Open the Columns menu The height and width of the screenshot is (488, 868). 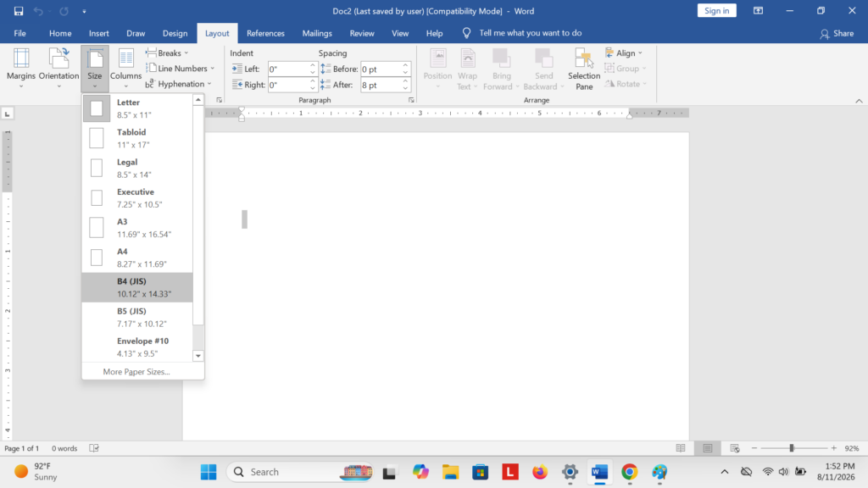125,68
